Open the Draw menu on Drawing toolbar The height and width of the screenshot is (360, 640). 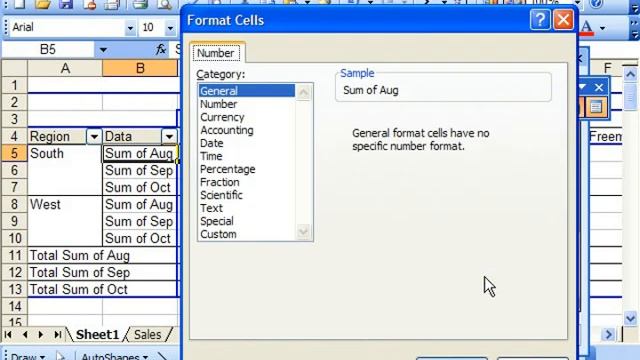tap(28, 356)
